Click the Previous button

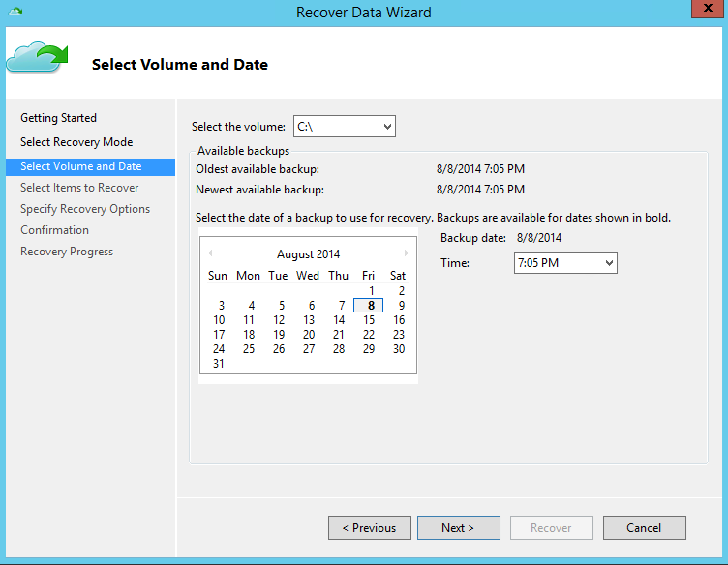click(x=370, y=528)
